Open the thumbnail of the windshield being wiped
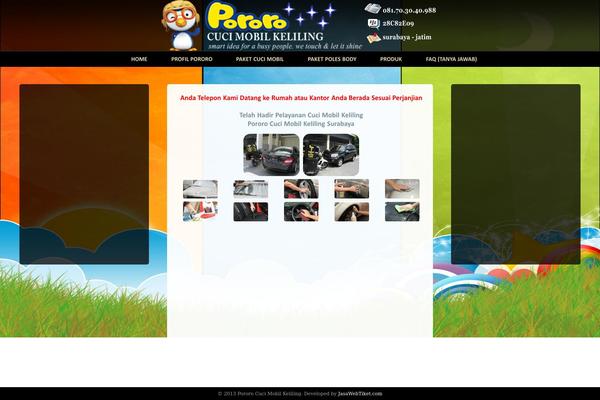The height and width of the screenshot is (400, 600). (251, 189)
